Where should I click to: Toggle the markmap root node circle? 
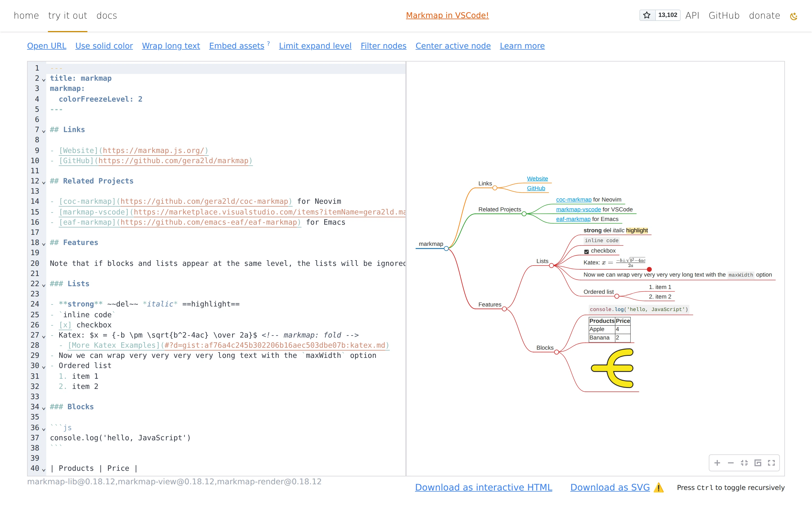pyautogui.click(x=446, y=249)
